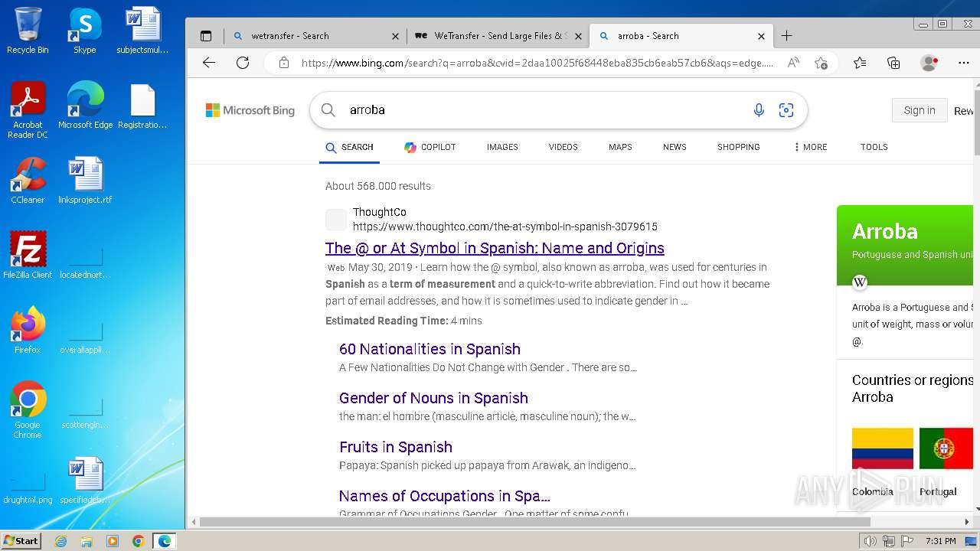Click the Edge tab actions menu icon
This screenshot has height=551, width=980.
(205, 36)
